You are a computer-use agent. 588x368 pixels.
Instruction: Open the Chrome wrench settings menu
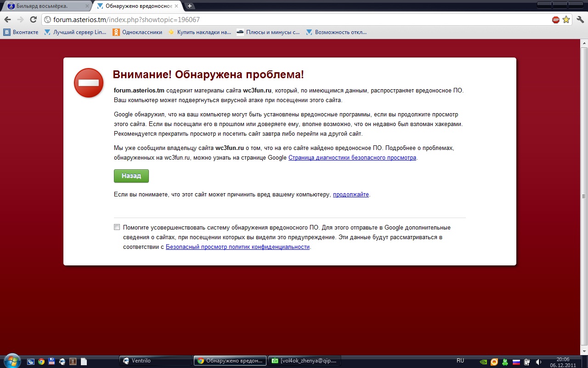point(580,20)
